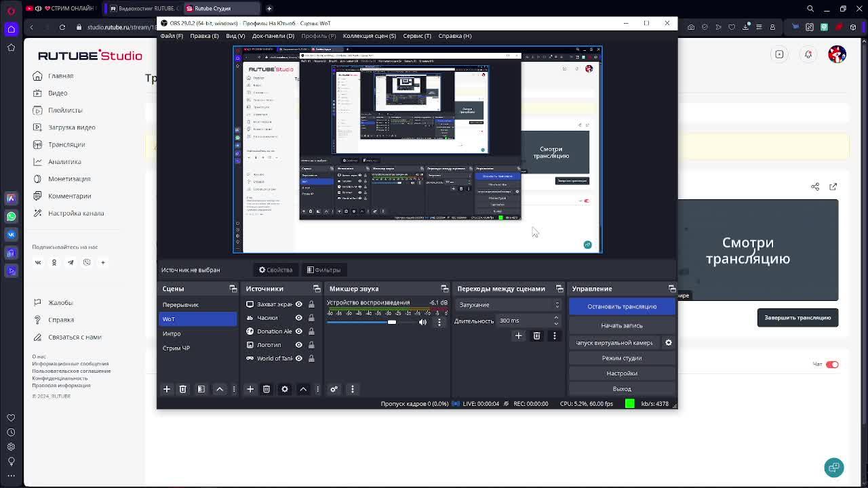
Task: Undock the audio mixer panel
Action: [x=445, y=289]
